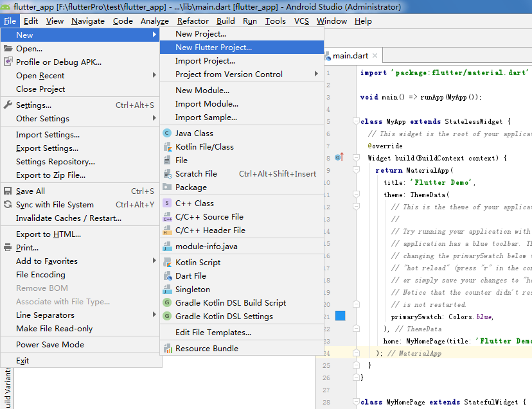The height and width of the screenshot is (409, 532).
Task: Click the C/C++ Source File icon
Action: [168, 217]
